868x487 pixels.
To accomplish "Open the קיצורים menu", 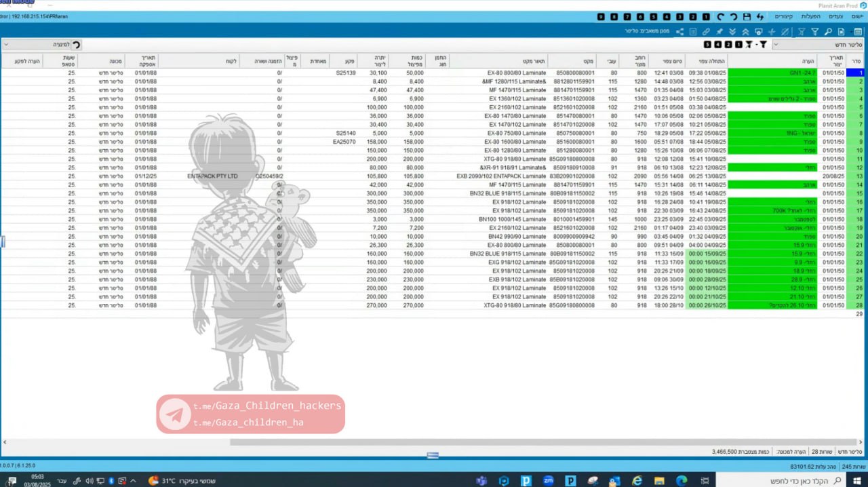I will click(784, 16).
